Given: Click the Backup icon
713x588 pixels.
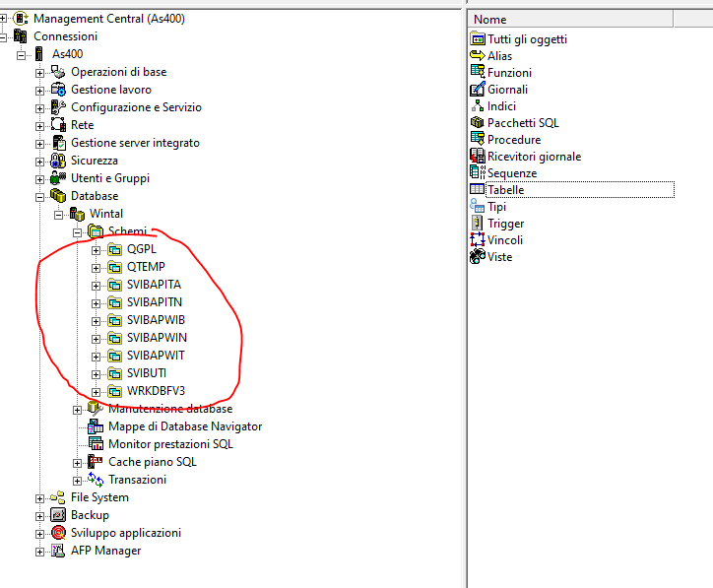Looking at the screenshot, I should [x=58, y=515].
